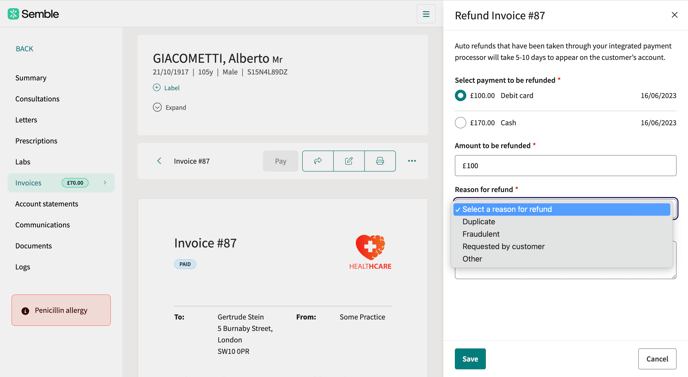This screenshot has width=688, height=377.
Task: Select the £170.00 Cash payment
Action: 460,122
